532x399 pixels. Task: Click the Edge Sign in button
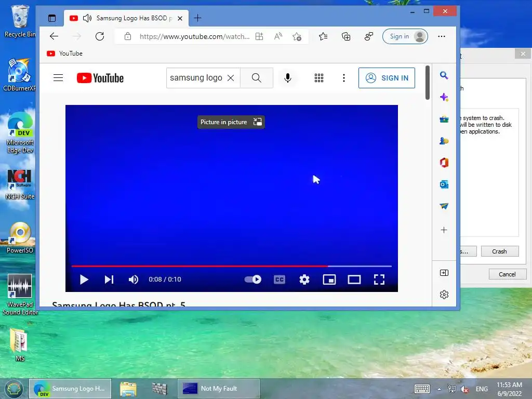point(405,36)
